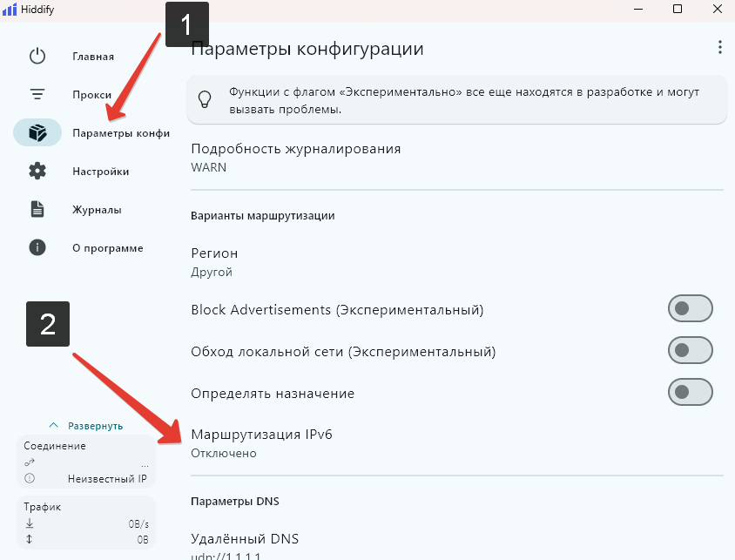This screenshot has width=735, height=560.
Task: Click the lightbulb hint icon
Action: point(205,100)
